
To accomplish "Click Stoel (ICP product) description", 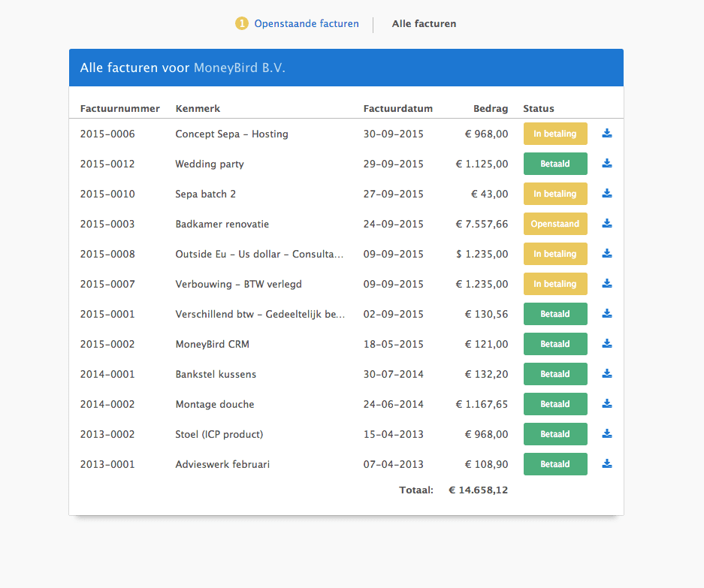I will coord(219,435).
